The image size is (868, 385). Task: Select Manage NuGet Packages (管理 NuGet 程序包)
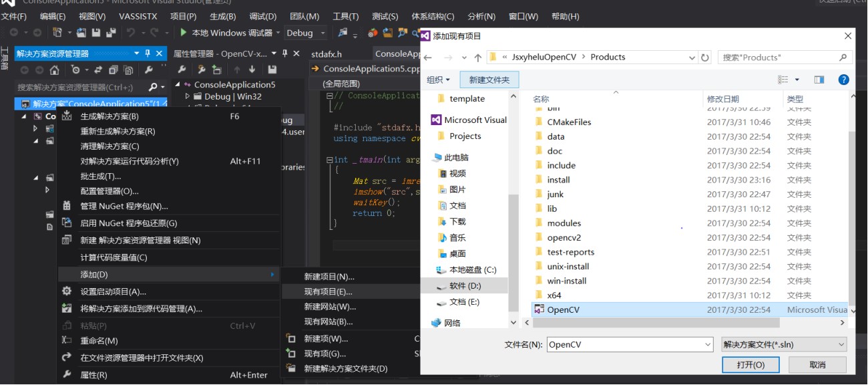168,206
